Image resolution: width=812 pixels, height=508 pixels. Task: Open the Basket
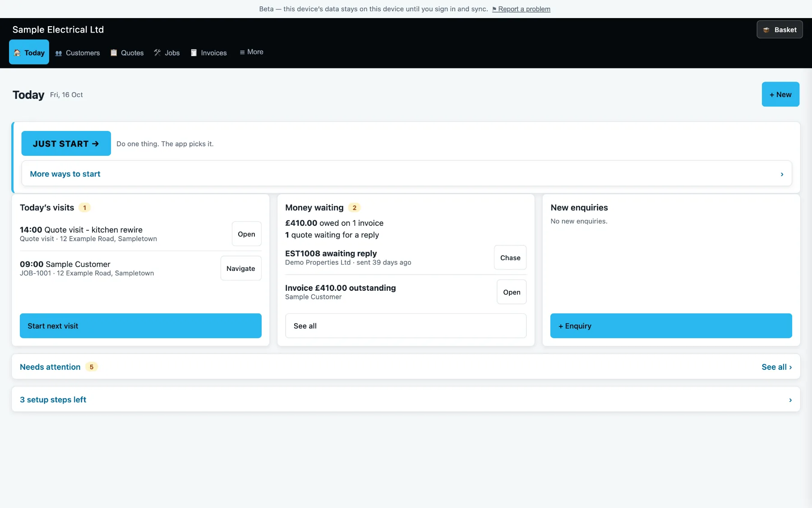click(780, 30)
